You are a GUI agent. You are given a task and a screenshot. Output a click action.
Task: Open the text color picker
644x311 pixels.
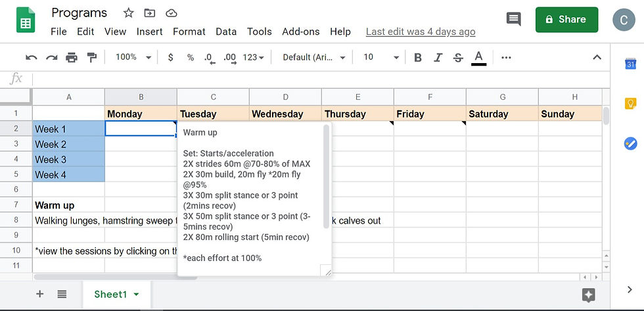tap(478, 57)
